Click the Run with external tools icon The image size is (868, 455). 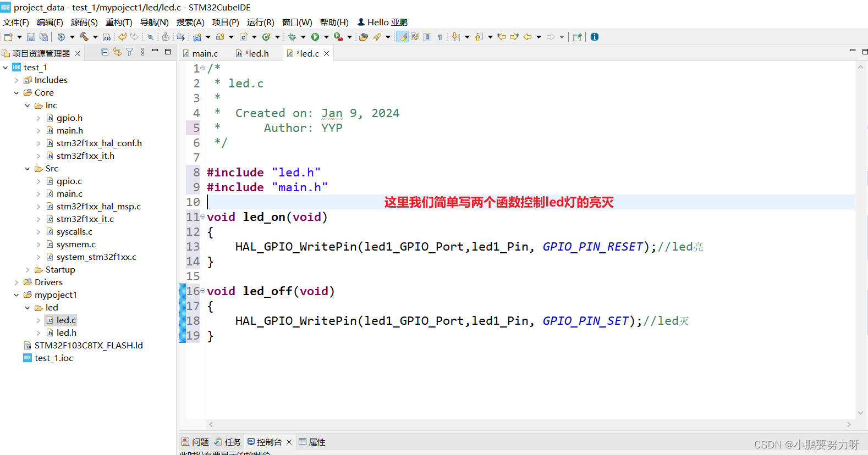(x=338, y=37)
